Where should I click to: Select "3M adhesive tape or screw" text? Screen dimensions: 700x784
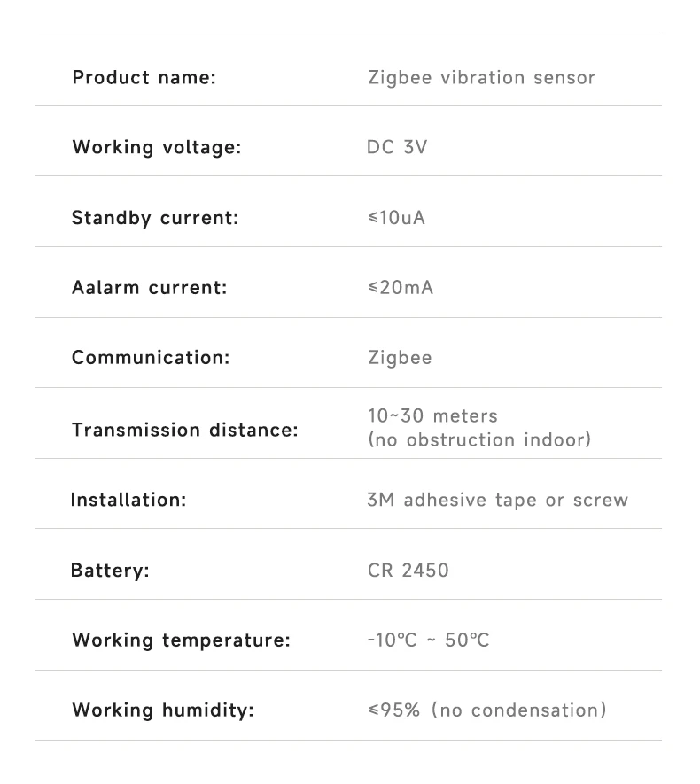coord(497,500)
